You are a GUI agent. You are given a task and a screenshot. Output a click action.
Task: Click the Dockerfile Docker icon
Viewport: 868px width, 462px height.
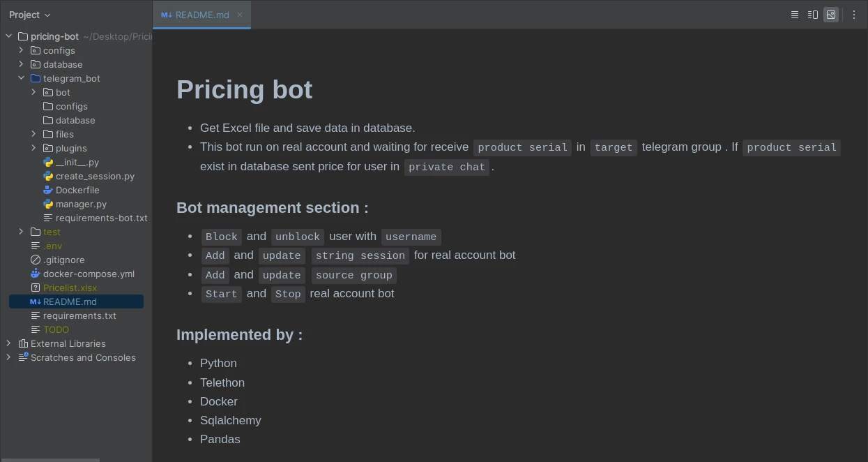(x=48, y=190)
